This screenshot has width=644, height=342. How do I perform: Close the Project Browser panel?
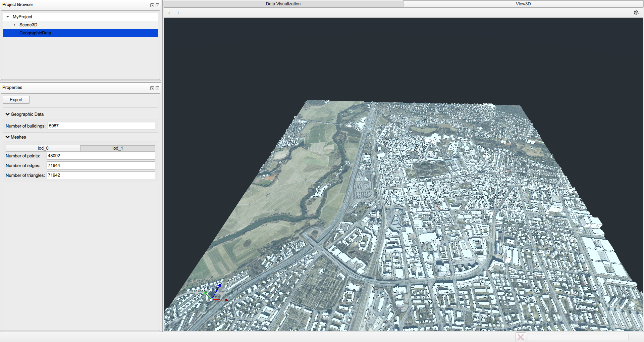click(157, 5)
